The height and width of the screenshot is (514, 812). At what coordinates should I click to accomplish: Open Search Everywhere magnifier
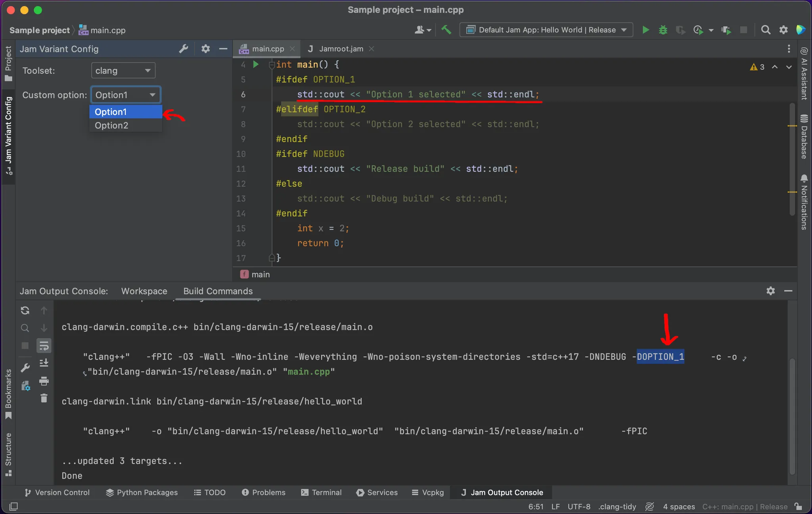(766, 30)
